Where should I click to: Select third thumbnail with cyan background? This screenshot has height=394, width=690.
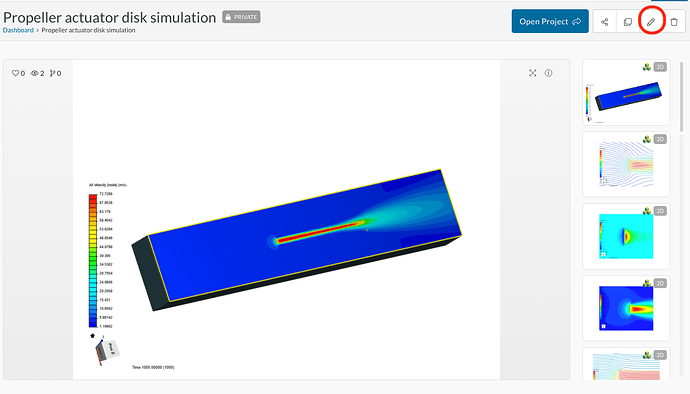coord(626,236)
